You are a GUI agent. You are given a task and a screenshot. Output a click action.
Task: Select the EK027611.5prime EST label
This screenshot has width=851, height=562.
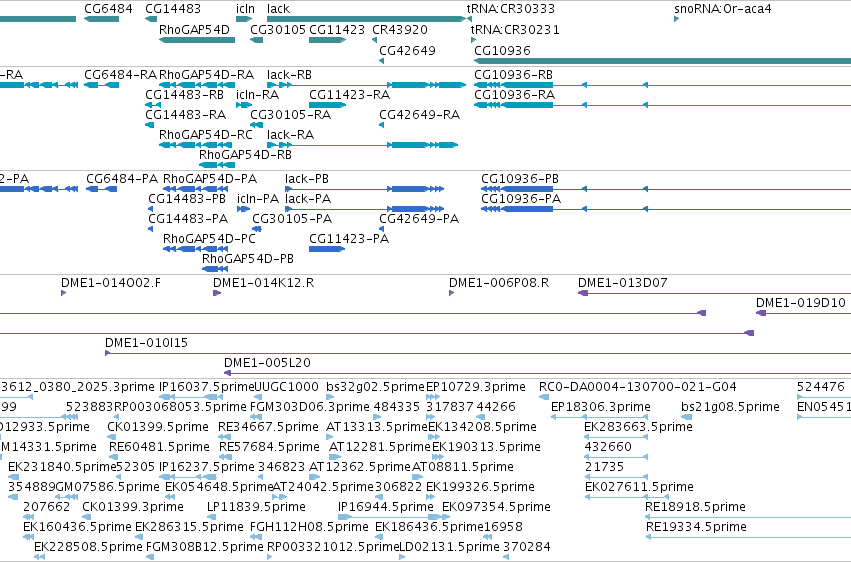639,487
